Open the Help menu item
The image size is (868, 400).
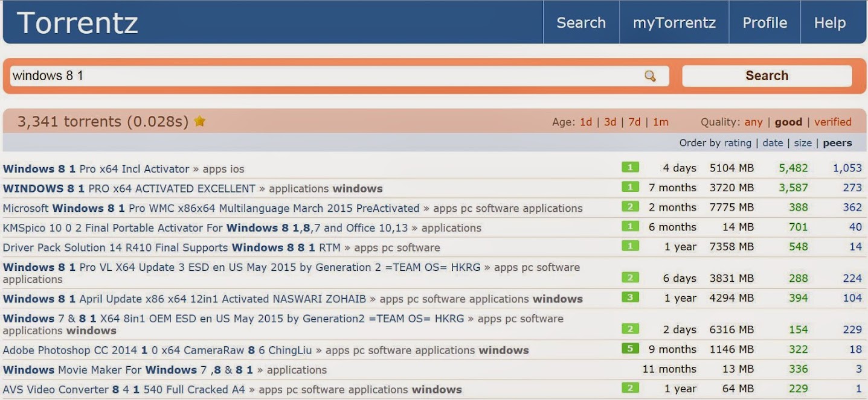tap(830, 22)
